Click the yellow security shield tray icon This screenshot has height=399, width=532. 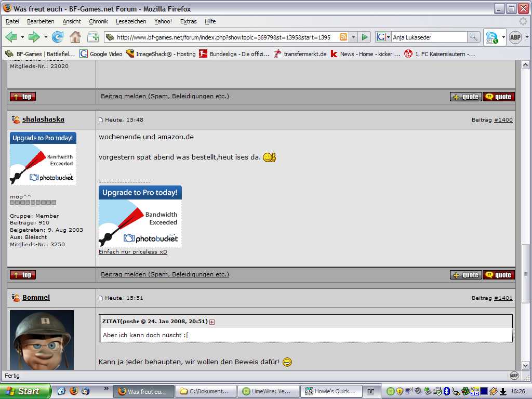point(400,391)
